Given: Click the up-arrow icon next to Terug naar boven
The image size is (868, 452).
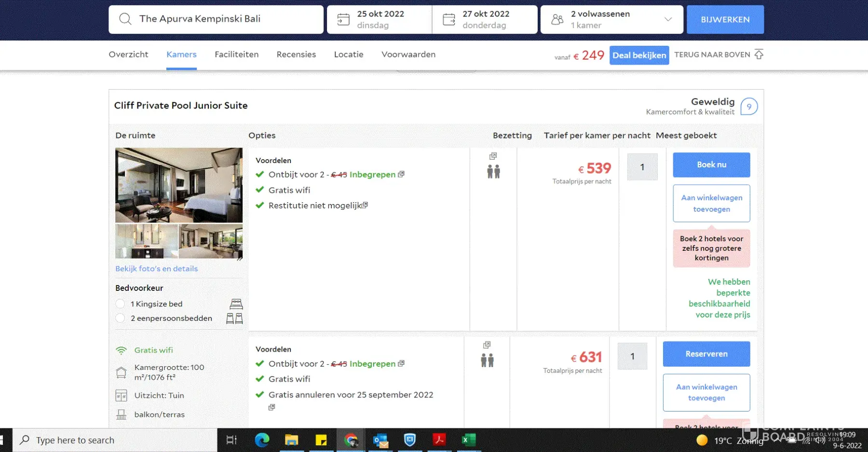Looking at the screenshot, I should (x=759, y=55).
